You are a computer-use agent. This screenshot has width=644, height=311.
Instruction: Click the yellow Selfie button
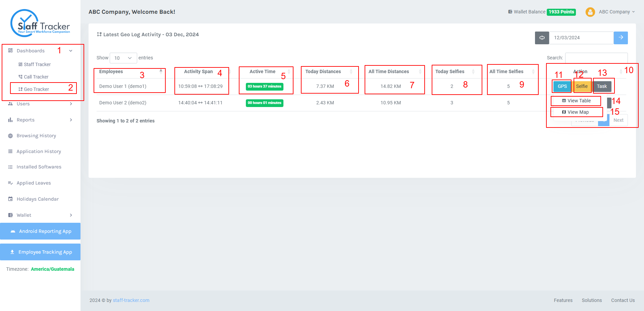[582, 86]
